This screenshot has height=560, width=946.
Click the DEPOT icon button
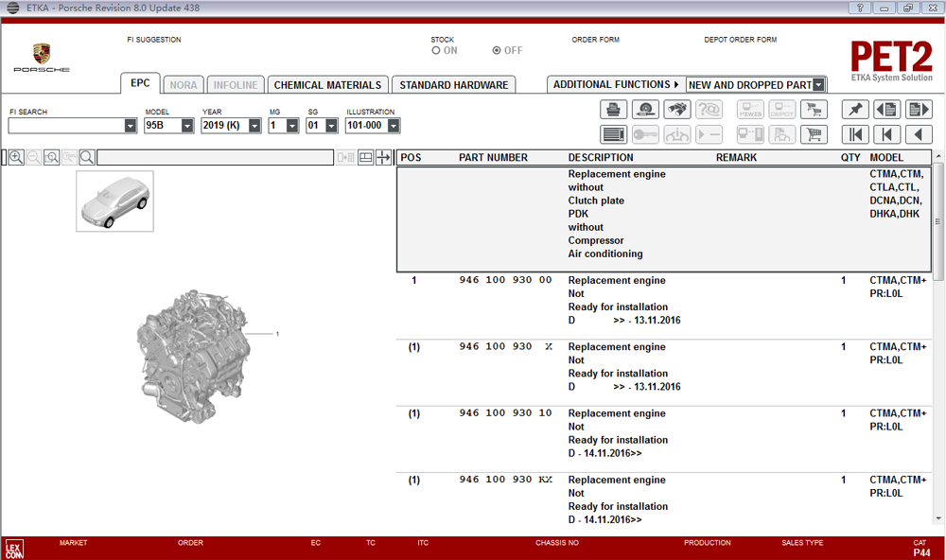pos(782,109)
